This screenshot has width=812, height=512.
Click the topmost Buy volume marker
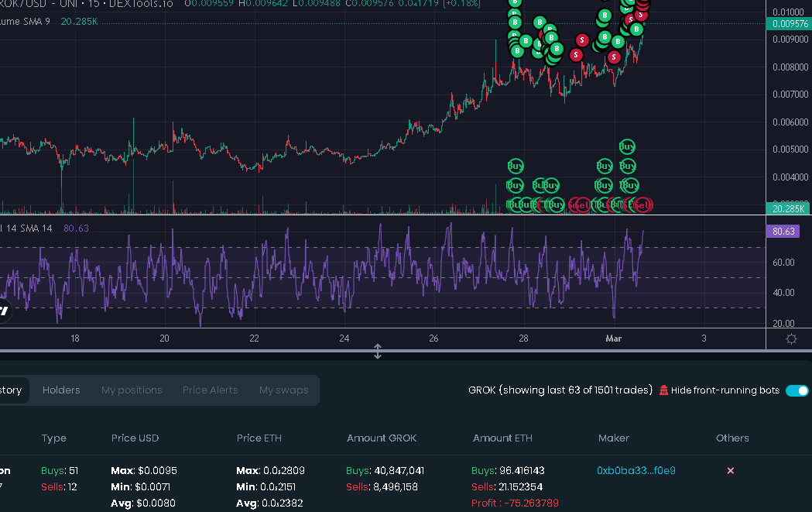(626, 146)
